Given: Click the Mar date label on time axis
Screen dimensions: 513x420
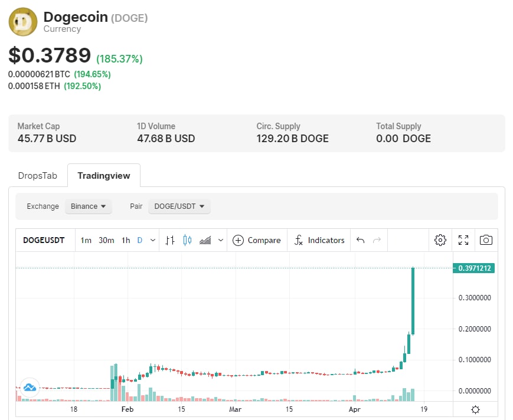Looking at the screenshot, I should tap(235, 409).
